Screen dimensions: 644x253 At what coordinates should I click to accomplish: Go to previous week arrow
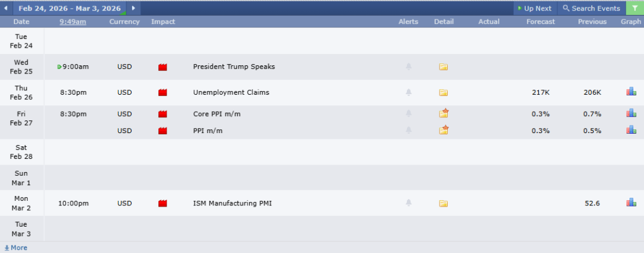[6, 8]
